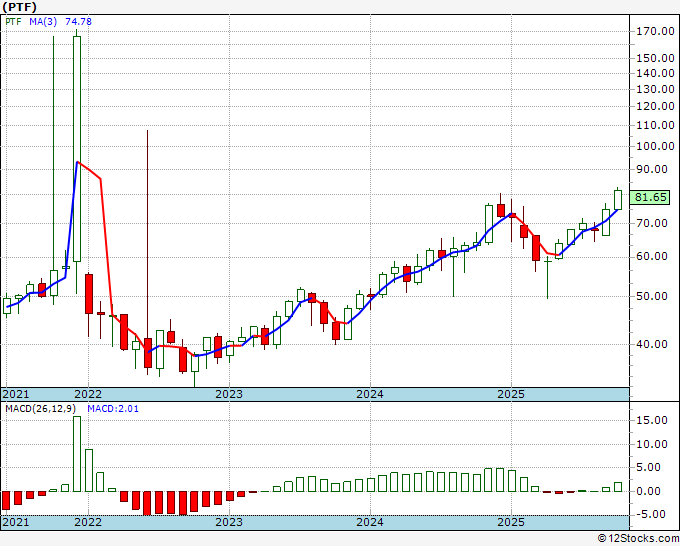Click the MACD:2.01 value label
680x546 pixels.
click(x=113, y=409)
